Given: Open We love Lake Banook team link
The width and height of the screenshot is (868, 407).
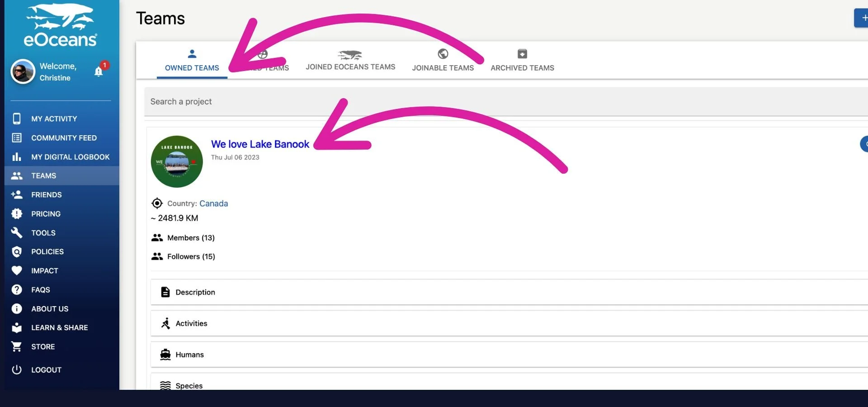Looking at the screenshot, I should pos(260,144).
